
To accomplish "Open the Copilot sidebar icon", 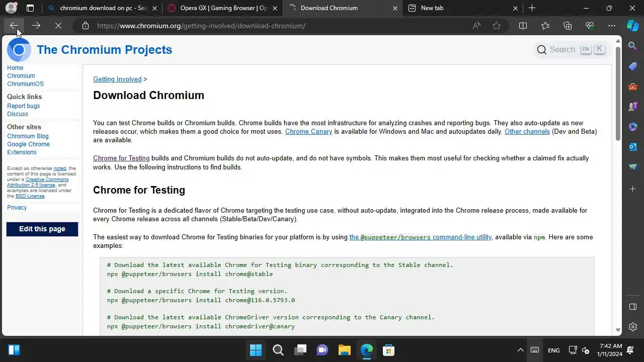I will click(632, 26).
